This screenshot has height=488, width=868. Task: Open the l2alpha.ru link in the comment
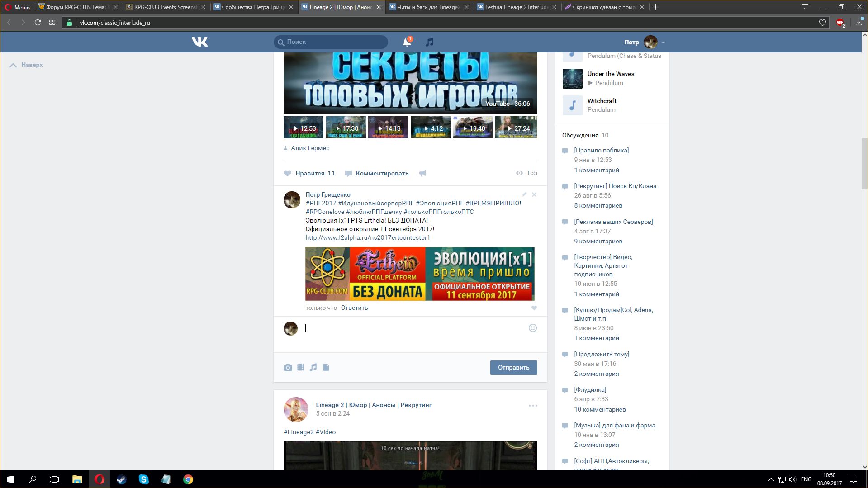coord(368,237)
